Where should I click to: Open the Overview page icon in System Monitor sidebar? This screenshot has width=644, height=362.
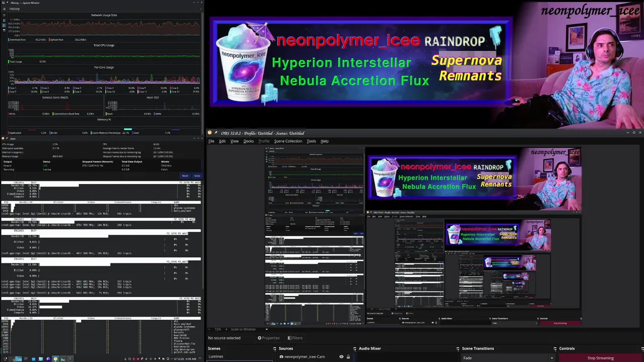(4, 15)
